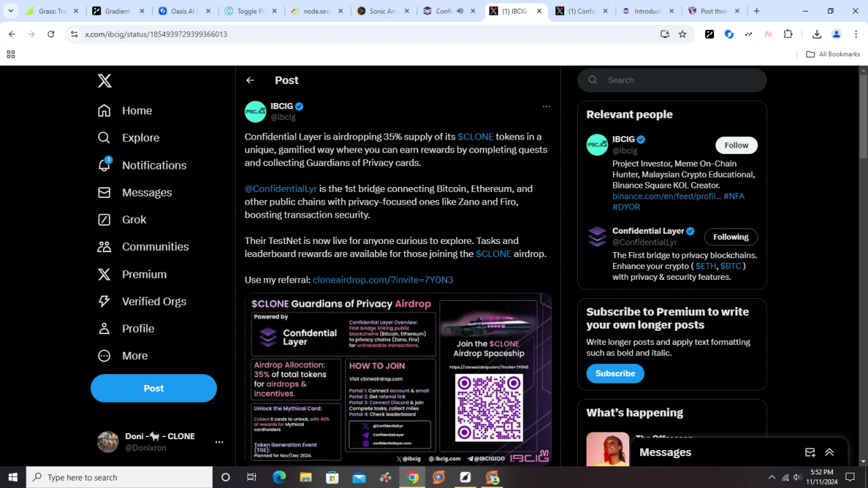This screenshot has height=488, width=868.
Task: Open the Chrome profile avatar
Action: pyautogui.click(x=836, y=34)
